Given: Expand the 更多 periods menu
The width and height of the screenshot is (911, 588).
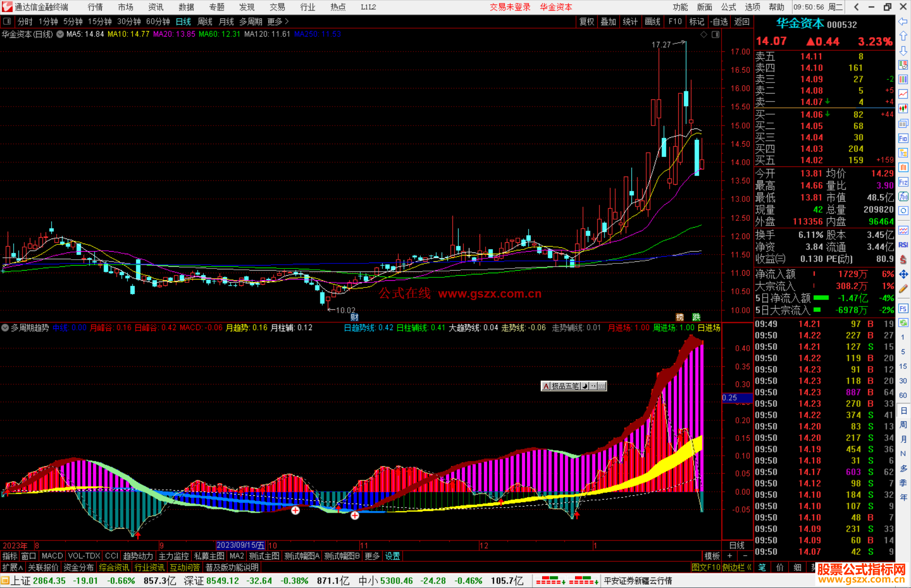Looking at the screenshot, I should point(278,21).
